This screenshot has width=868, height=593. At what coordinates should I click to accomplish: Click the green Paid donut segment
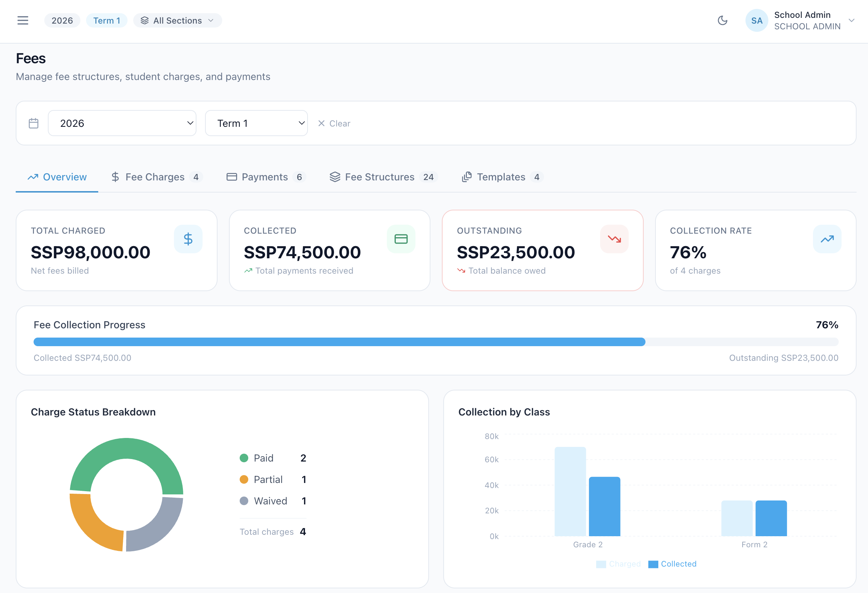127,448
